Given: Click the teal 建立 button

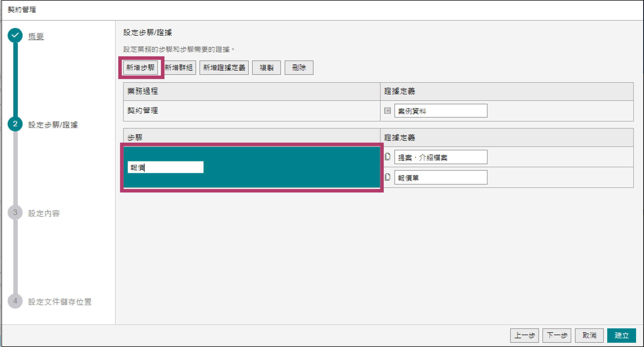Looking at the screenshot, I should pyautogui.click(x=621, y=335).
